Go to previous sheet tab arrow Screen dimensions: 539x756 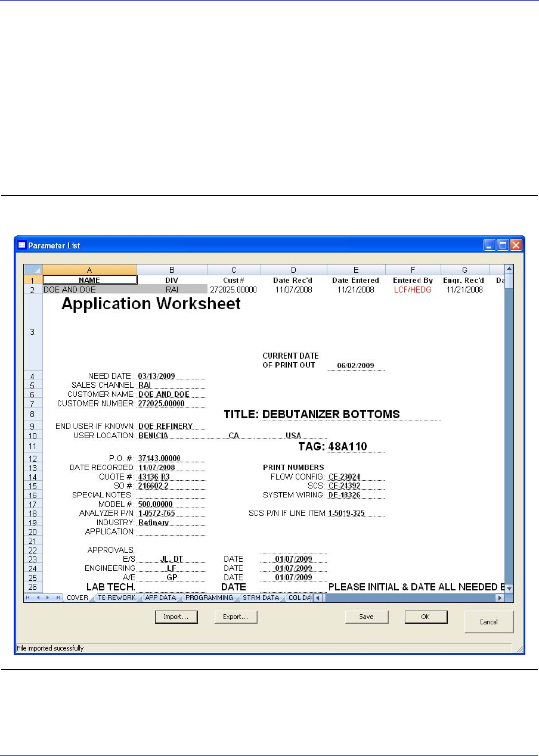(38, 598)
